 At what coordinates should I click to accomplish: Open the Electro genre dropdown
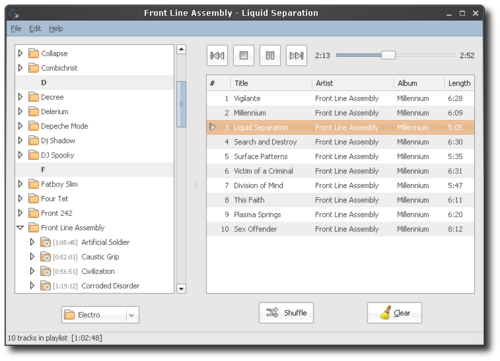coord(100,315)
